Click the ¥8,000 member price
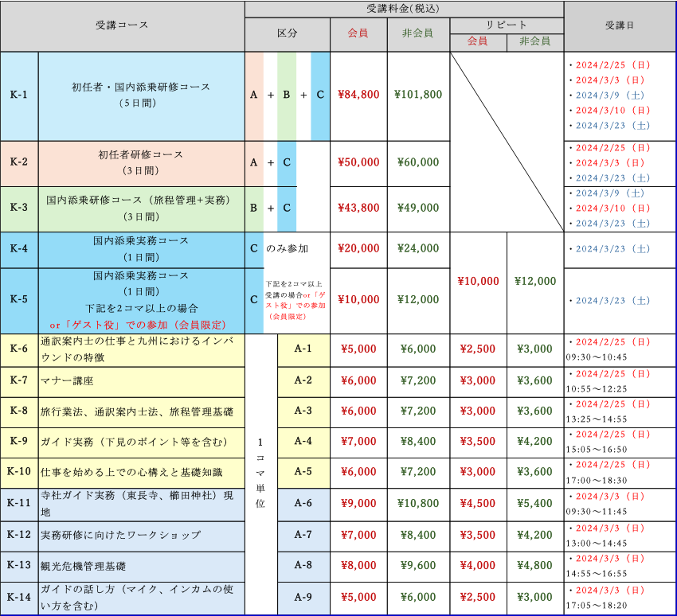677x616 pixels. (x=358, y=566)
